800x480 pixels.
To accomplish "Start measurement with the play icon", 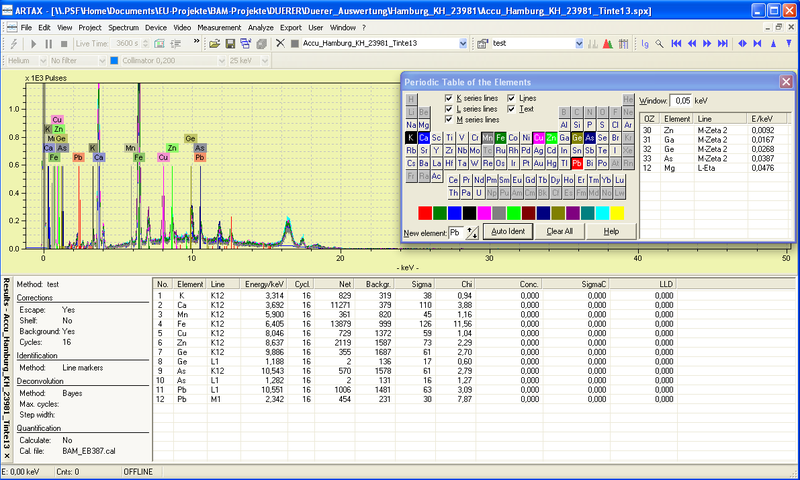I will tap(34, 44).
